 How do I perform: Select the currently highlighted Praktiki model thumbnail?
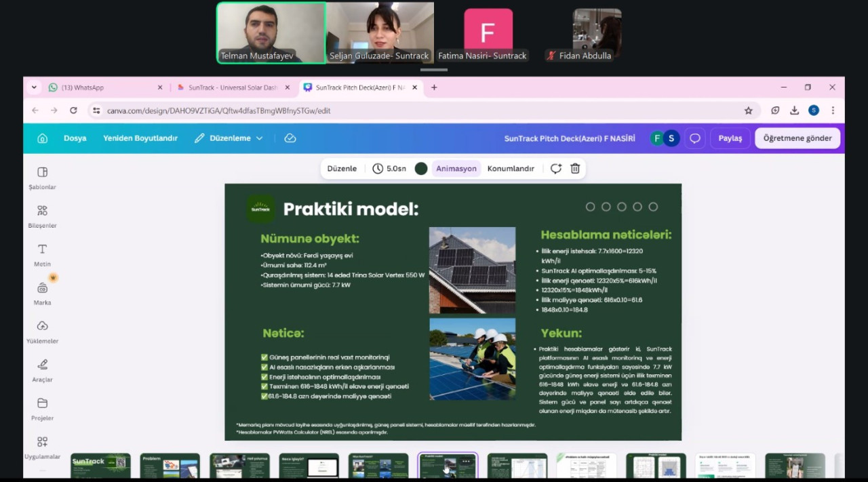448,465
